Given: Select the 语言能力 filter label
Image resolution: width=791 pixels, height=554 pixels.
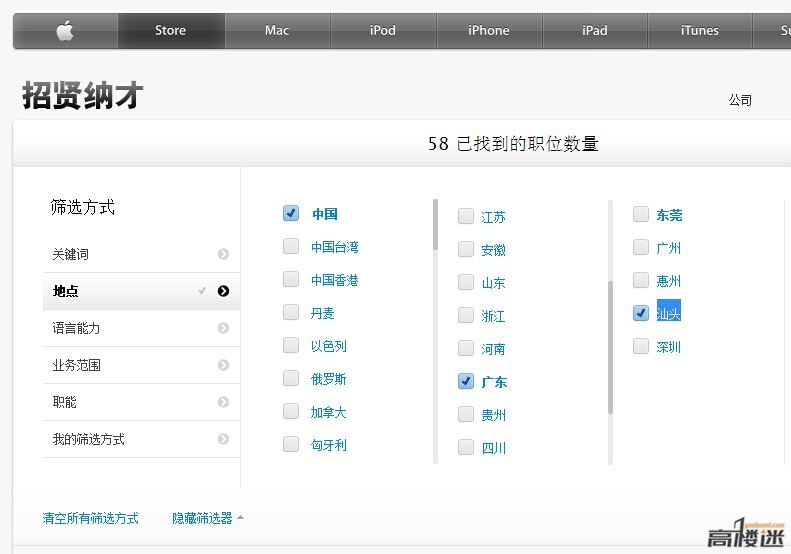Looking at the screenshot, I should 76,328.
